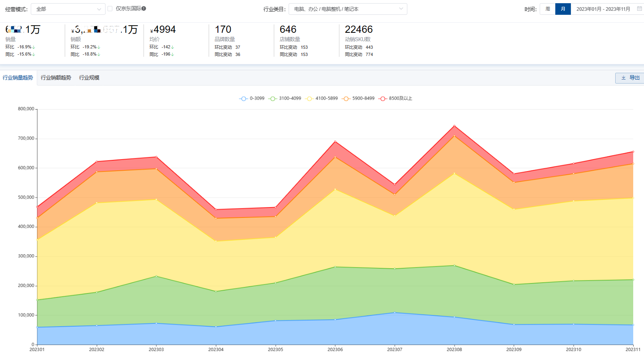644x355 pixels.
Task: Toggle the 0-3099 legend series
Action: coord(252,98)
